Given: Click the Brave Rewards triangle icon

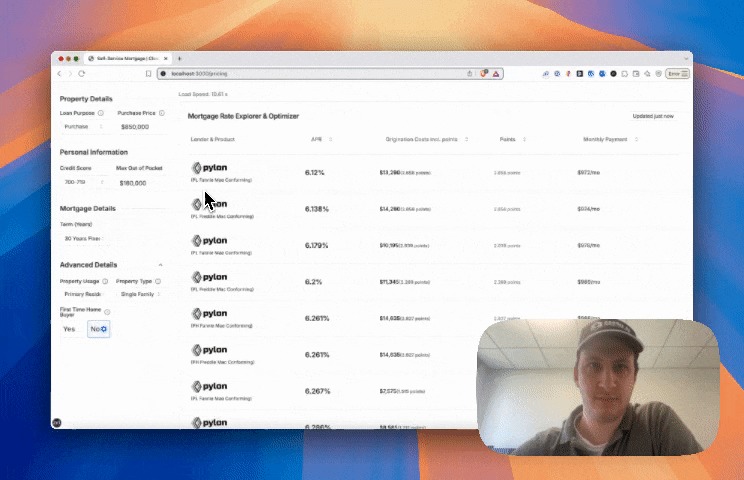Looking at the screenshot, I should [496, 74].
